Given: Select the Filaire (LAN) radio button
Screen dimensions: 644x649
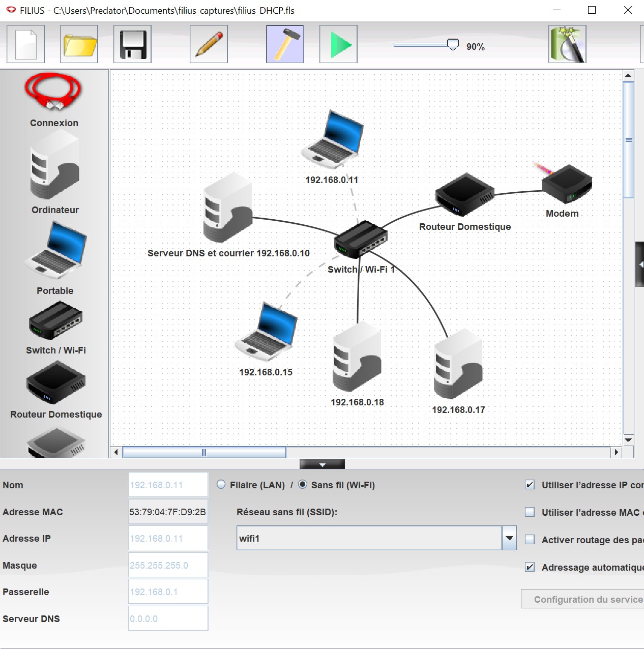Looking at the screenshot, I should click(x=221, y=485).
